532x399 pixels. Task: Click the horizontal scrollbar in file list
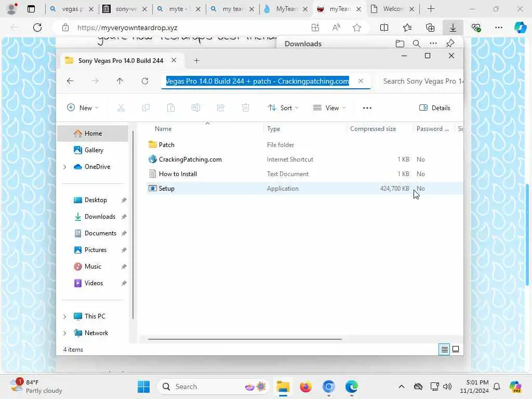tap(245, 339)
